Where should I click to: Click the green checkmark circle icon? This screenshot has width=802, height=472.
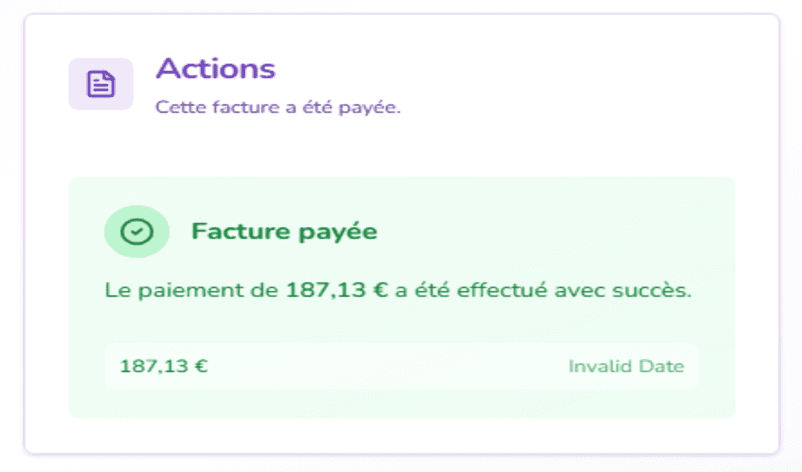click(136, 232)
